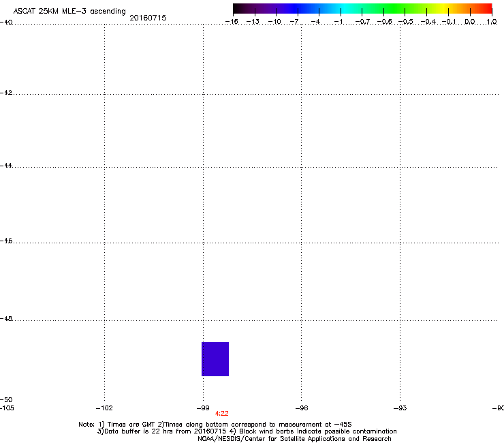The image size is (504, 443).
Task: Click the note line 'Times are GMT'
Action: (x=131, y=425)
